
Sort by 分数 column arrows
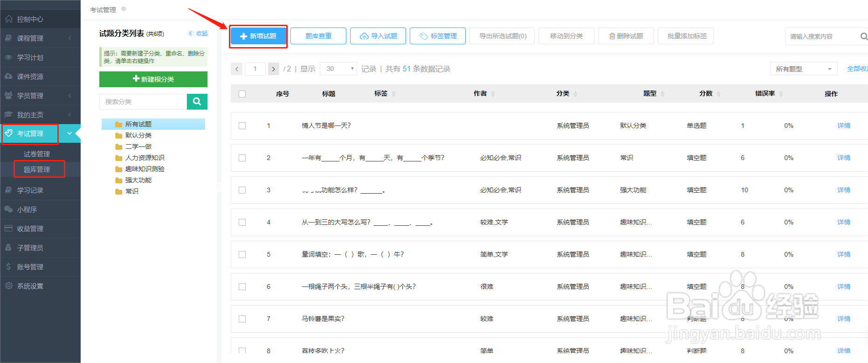pos(718,94)
